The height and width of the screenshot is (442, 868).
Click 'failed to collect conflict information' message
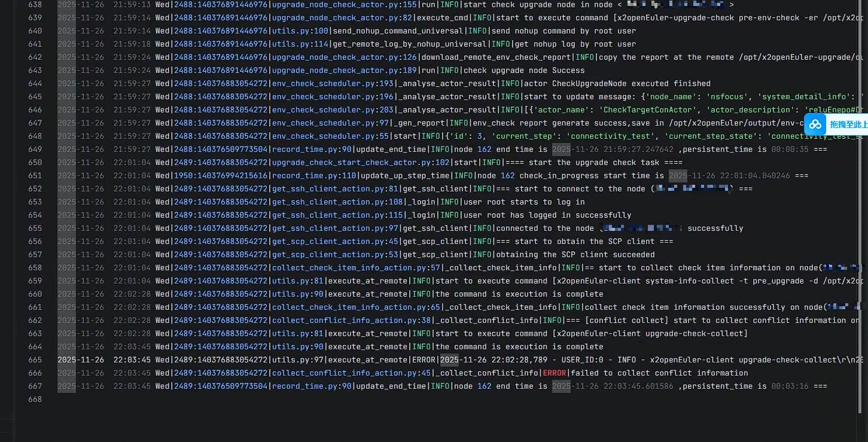pos(659,373)
